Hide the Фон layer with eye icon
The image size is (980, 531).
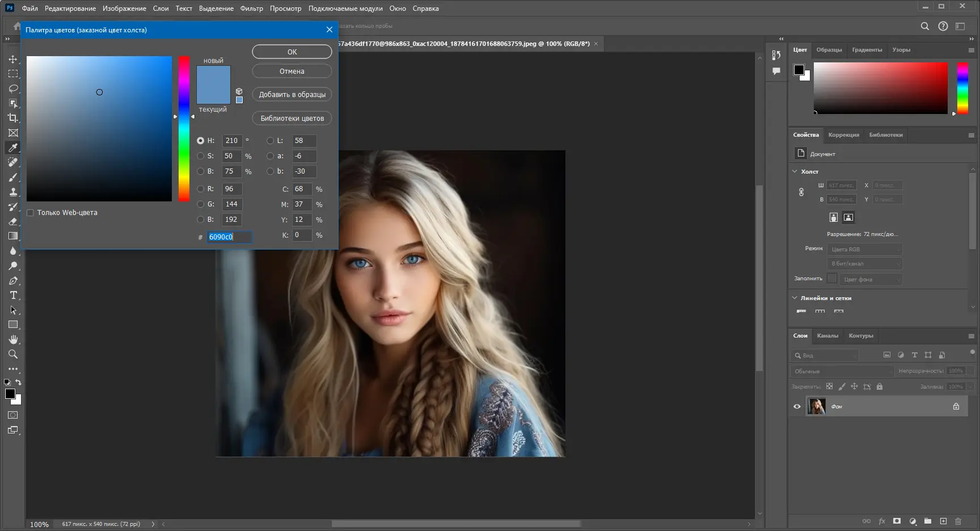tap(797, 407)
